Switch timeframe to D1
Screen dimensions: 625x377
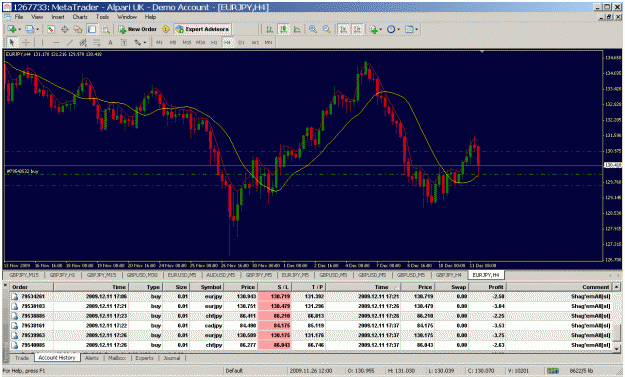[x=241, y=42]
